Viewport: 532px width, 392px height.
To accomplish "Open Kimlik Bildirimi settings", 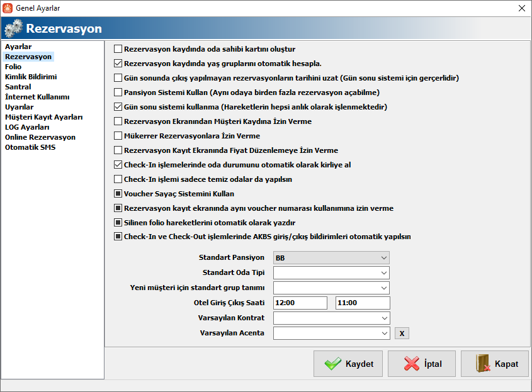I will click(x=31, y=77).
